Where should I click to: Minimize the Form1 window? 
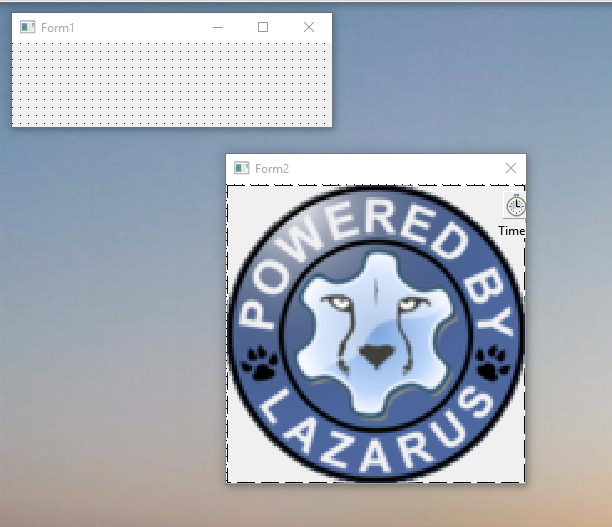218,27
